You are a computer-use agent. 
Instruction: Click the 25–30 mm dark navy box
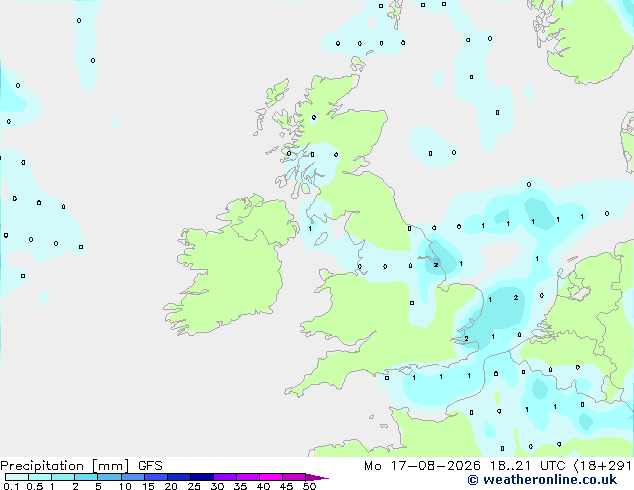pyautogui.click(x=202, y=477)
